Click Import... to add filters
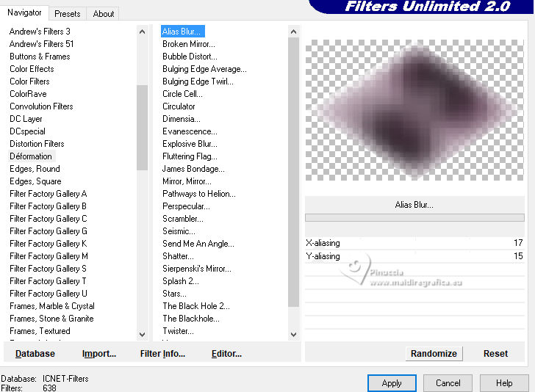535x392 pixels. 99,354
